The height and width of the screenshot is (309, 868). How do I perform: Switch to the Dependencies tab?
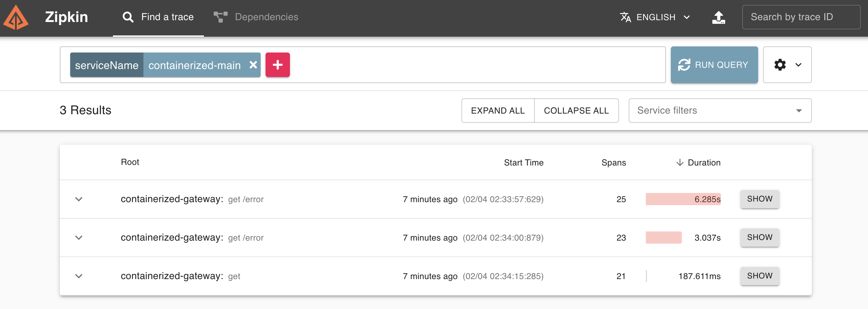pos(256,17)
